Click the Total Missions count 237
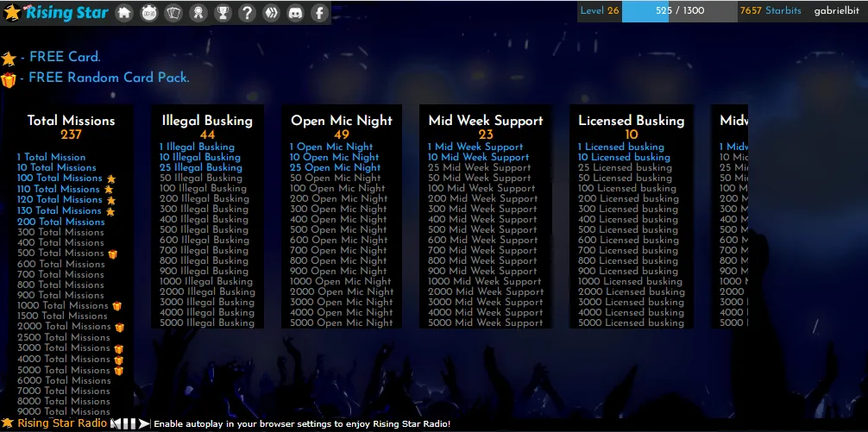This screenshot has height=432, width=868. pos(72,135)
